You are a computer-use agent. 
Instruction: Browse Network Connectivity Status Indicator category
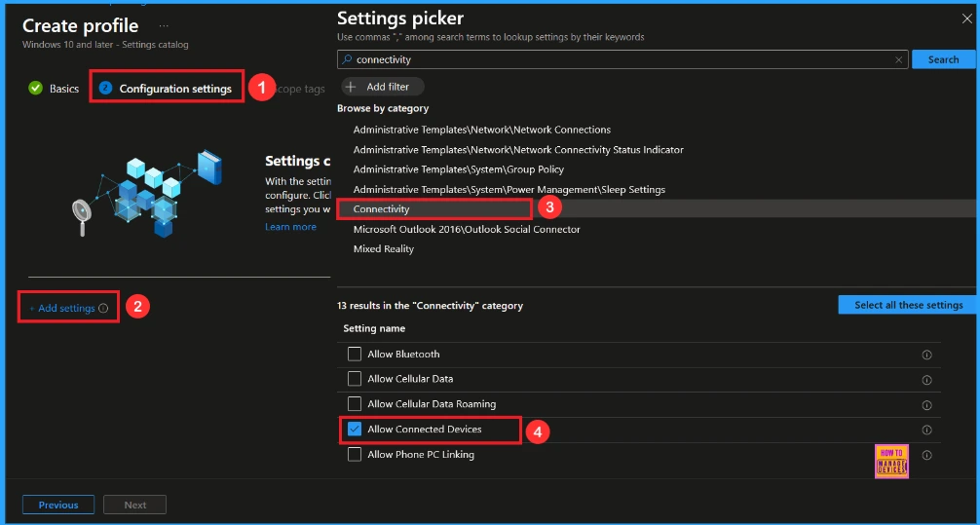click(518, 150)
